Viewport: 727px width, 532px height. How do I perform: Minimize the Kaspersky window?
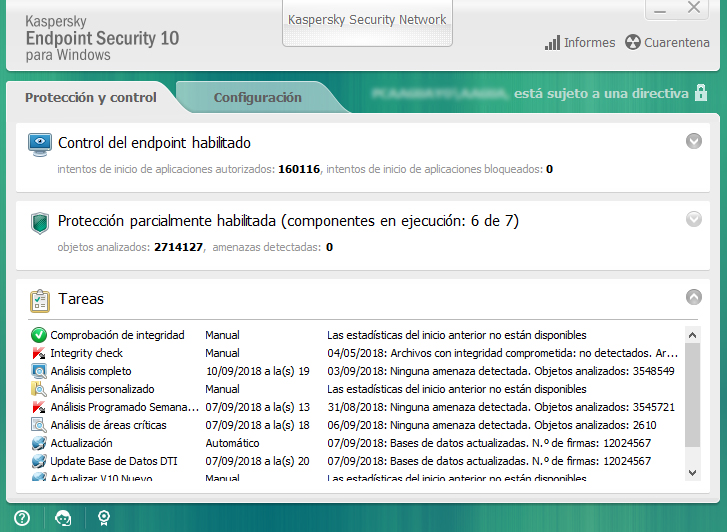click(660, 9)
